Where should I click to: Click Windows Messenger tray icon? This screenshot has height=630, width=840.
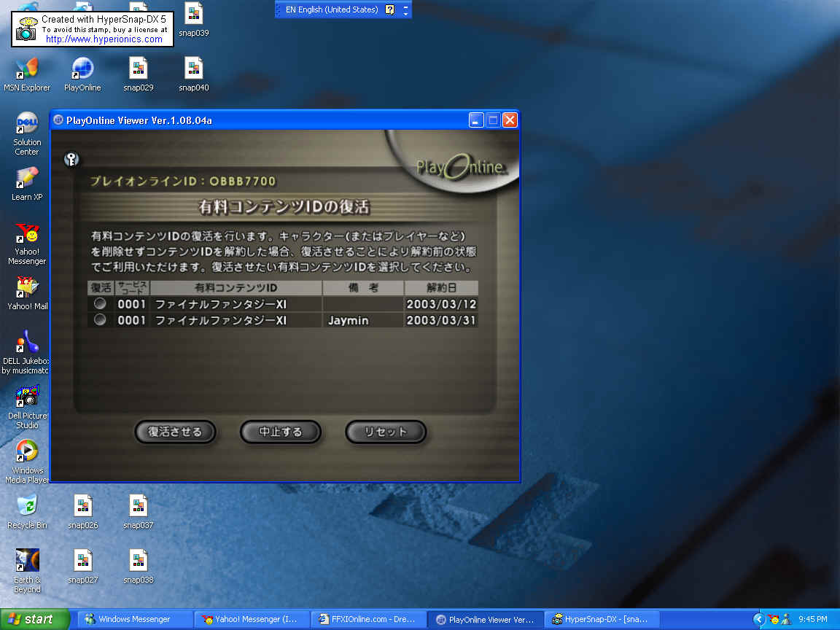click(786, 619)
